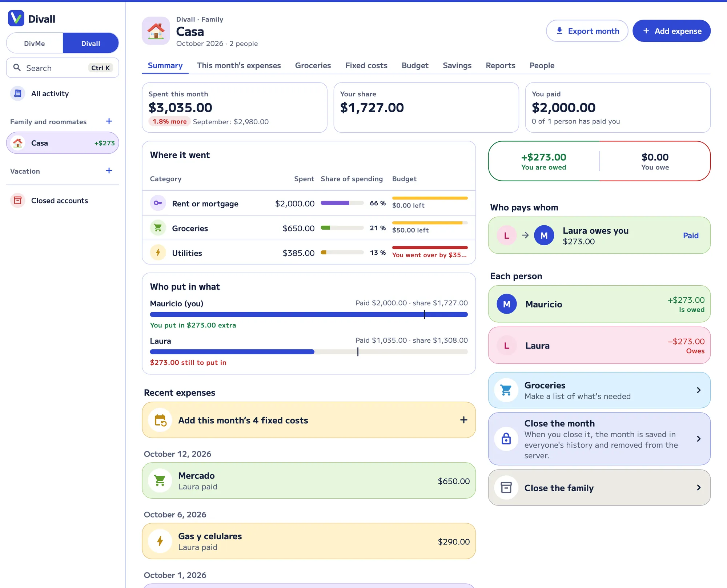Open the Reports tab
The image size is (727, 588).
coord(500,65)
